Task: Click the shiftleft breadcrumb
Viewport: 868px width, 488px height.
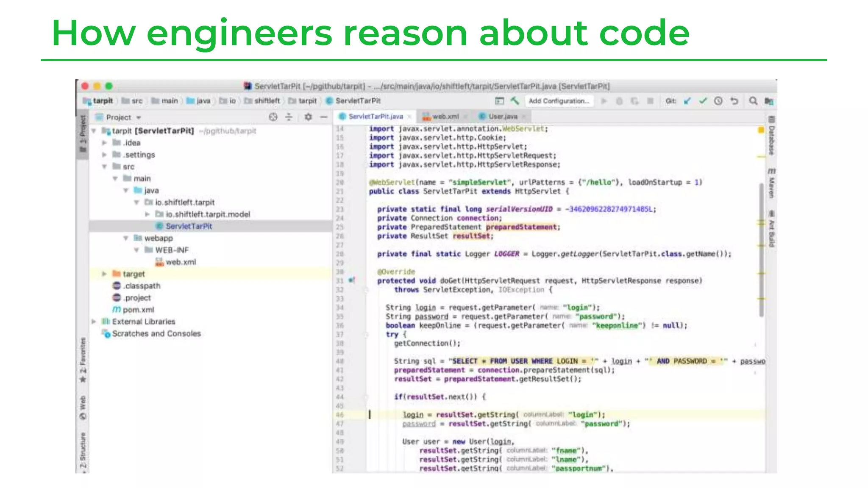Action: pos(262,101)
